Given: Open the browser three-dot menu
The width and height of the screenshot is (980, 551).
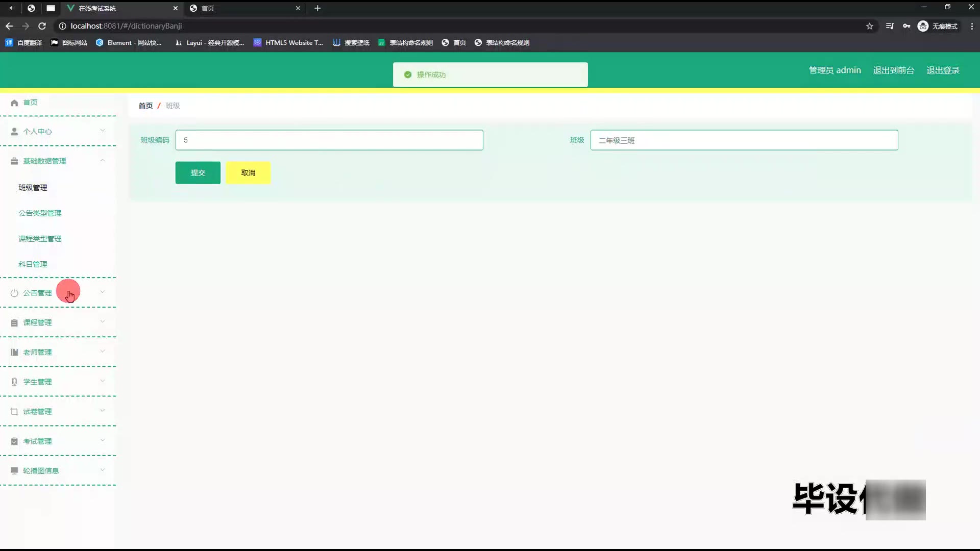Looking at the screenshot, I should point(972,26).
